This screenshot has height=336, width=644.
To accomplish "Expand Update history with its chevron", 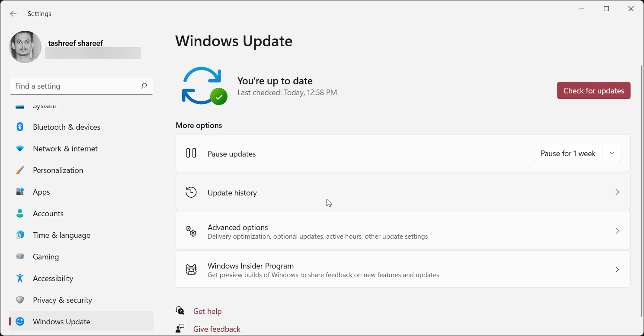I will (617, 192).
